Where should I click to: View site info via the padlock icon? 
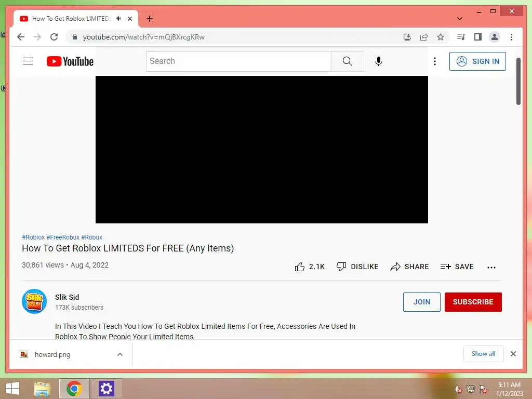click(75, 37)
